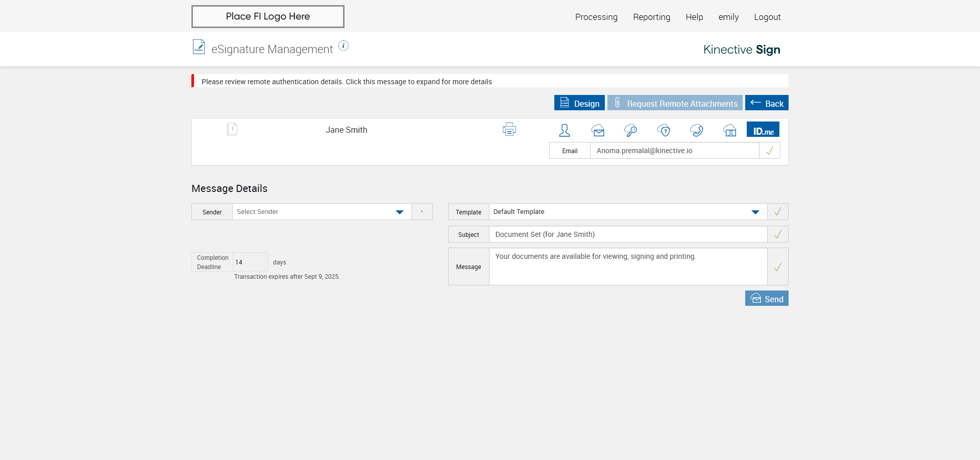Open the Processing menu
The height and width of the screenshot is (460, 980).
(x=596, y=17)
